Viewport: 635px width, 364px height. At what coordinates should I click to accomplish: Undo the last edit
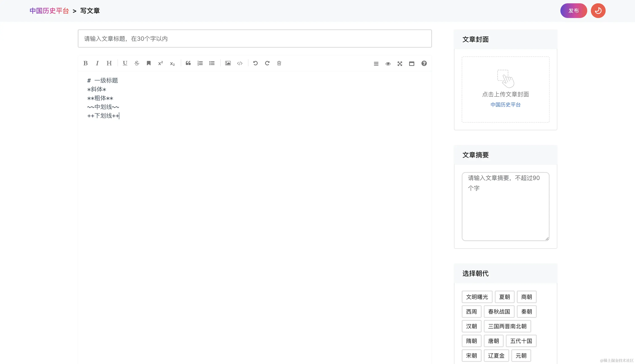point(255,63)
